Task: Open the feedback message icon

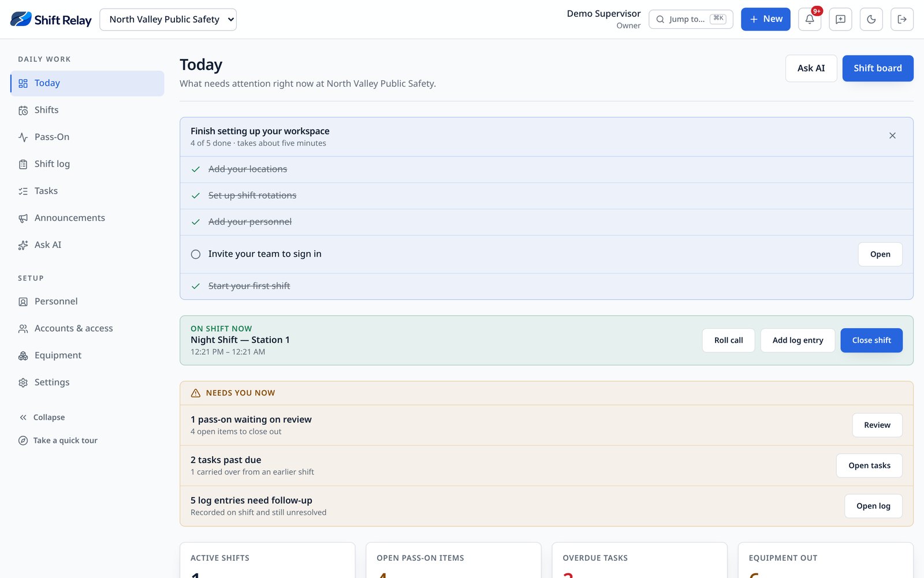Action: tap(840, 19)
